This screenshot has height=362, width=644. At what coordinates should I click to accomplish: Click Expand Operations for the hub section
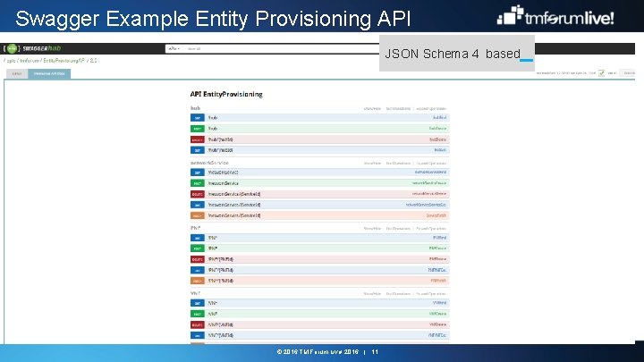pyautogui.click(x=431, y=109)
